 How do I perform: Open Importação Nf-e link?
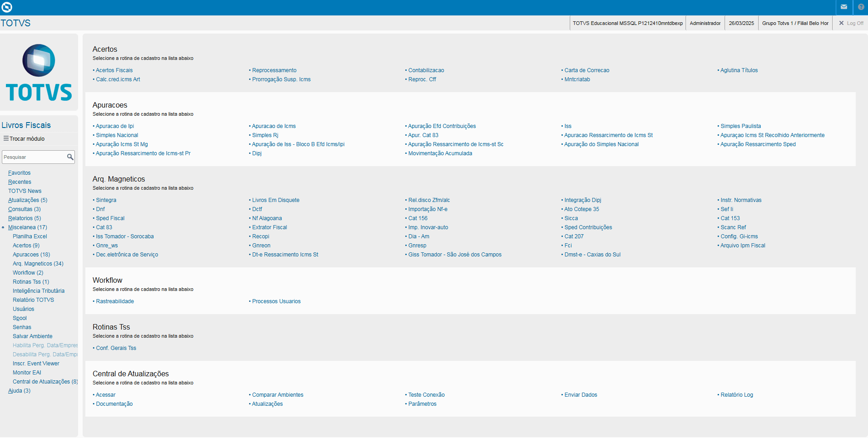428,209
